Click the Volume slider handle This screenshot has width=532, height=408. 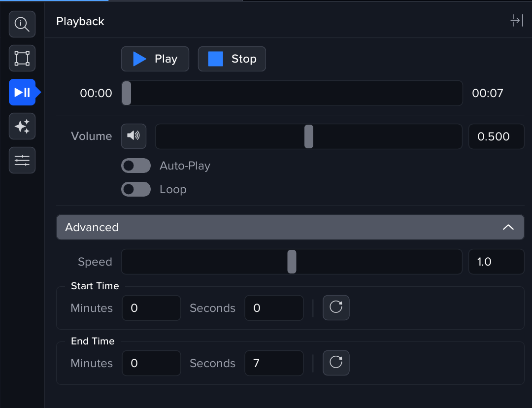309,136
